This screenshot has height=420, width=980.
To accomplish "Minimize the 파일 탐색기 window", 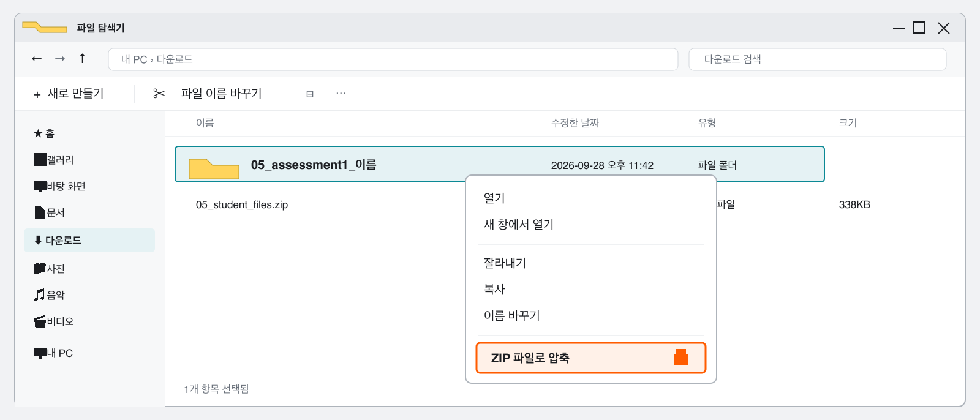I will (899, 28).
